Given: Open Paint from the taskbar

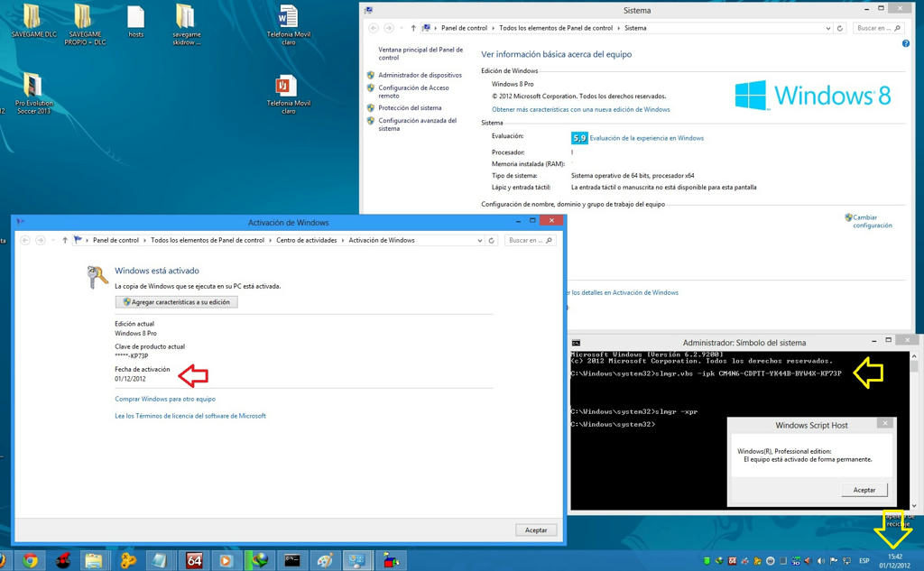Looking at the screenshot, I should click(325, 560).
